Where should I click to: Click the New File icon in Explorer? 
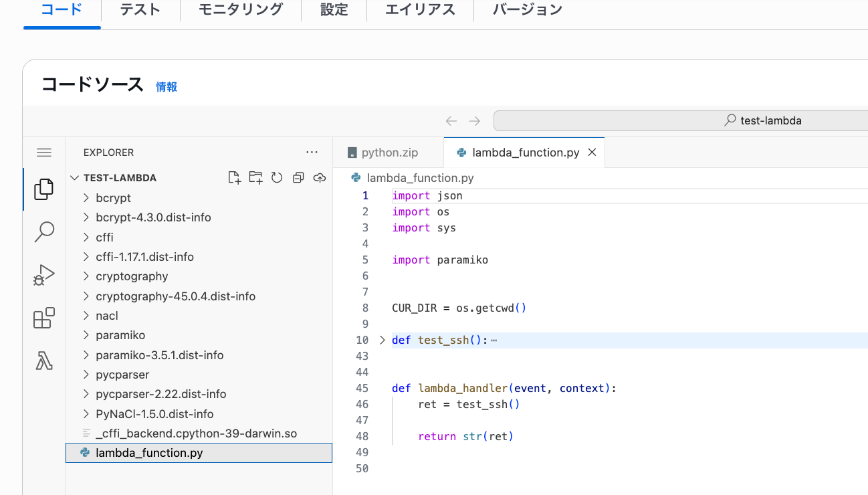[234, 177]
